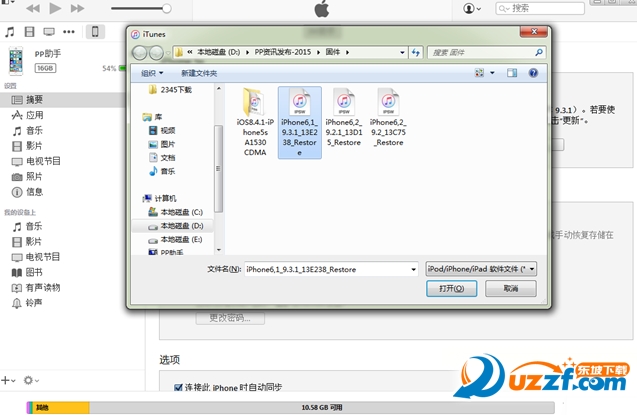Toggle the preview pane icon
This screenshot has height=415, width=637.
(512, 73)
